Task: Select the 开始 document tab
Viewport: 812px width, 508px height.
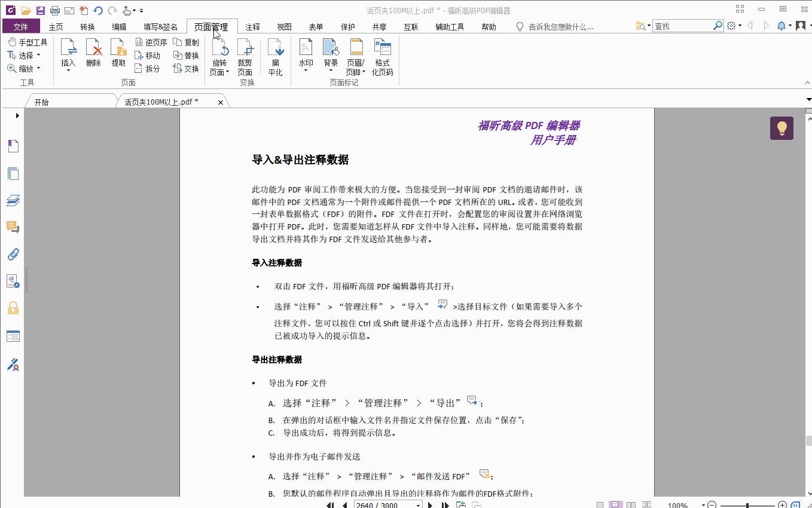Action: (x=41, y=102)
